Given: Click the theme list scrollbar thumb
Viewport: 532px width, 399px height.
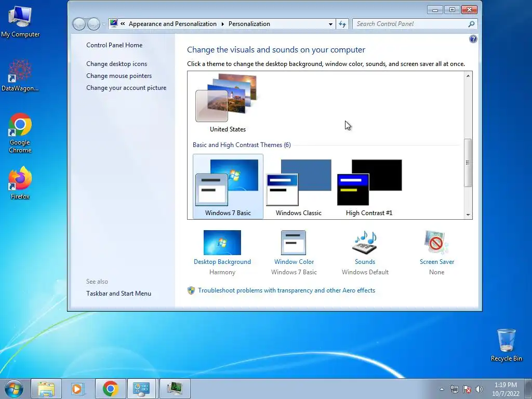Looking at the screenshot, I should pos(468,163).
